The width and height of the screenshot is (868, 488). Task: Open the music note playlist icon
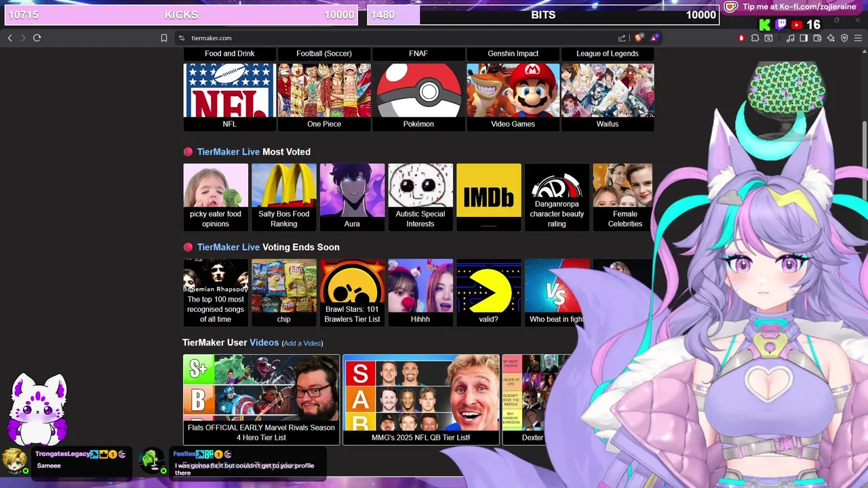tap(790, 38)
